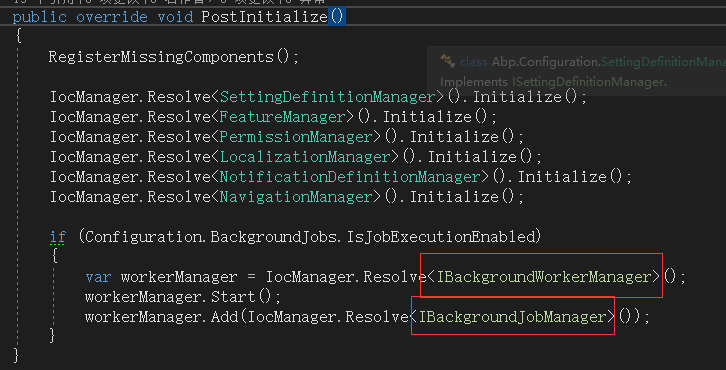Select the IBackgroundWorkerManager interface name

[544, 277]
